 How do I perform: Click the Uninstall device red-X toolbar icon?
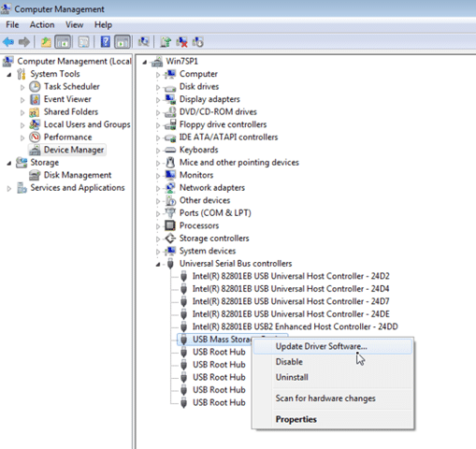pos(181,42)
